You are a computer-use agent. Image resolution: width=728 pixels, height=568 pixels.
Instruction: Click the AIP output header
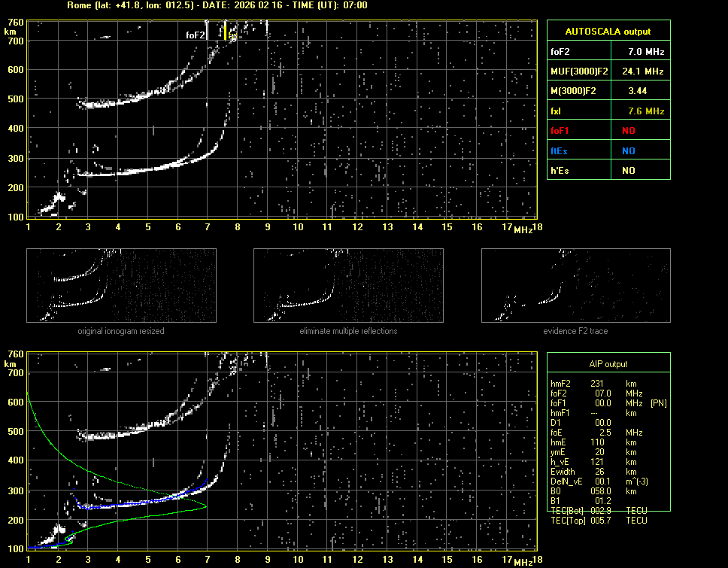point(608,364)
